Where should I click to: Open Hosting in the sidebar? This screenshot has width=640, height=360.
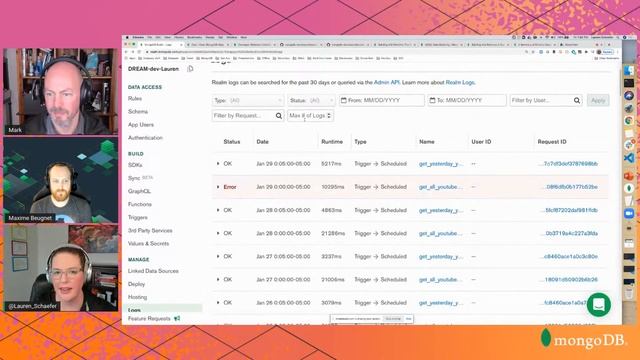138,297
